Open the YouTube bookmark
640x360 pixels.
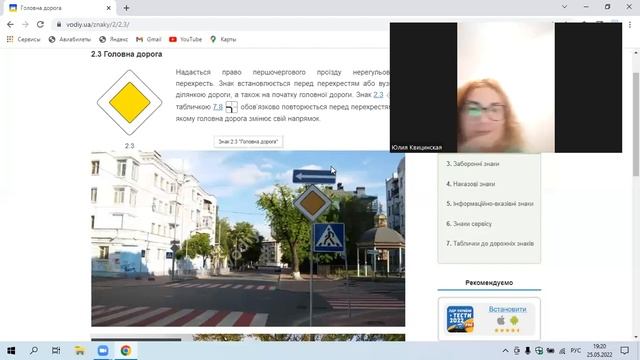(186, 39)
